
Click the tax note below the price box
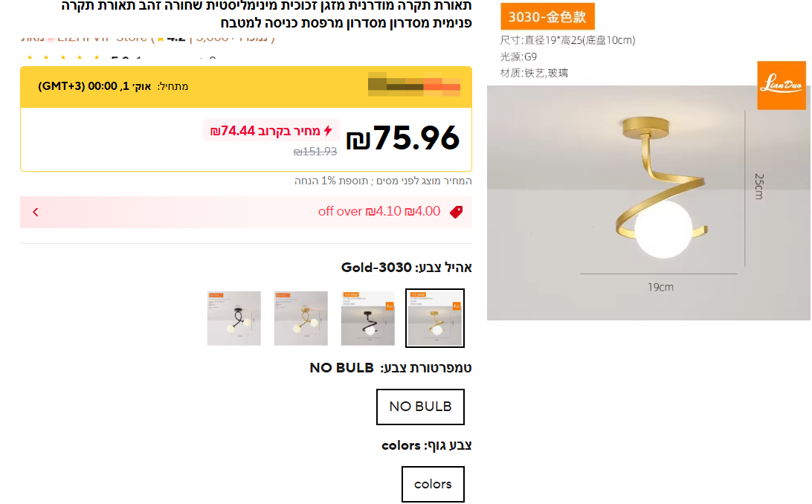(383, 181)
